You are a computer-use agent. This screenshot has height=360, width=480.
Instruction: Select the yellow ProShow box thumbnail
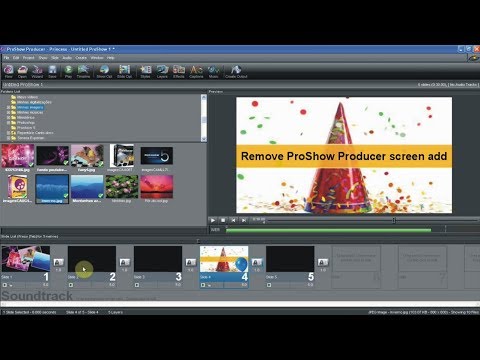18,187
